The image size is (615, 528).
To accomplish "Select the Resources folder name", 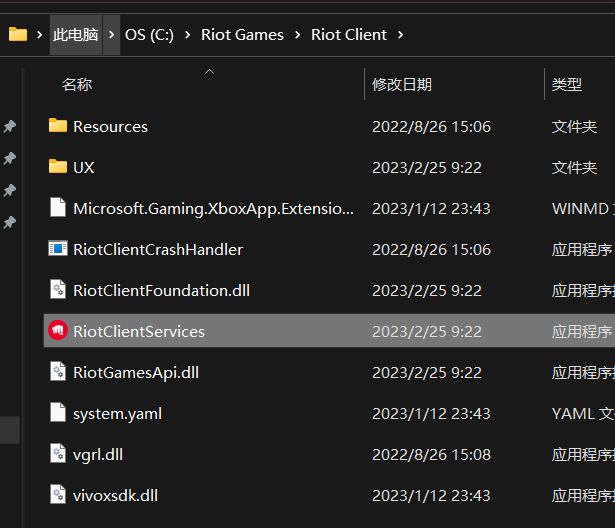I will pyautogui.click(x=111, y=127).
